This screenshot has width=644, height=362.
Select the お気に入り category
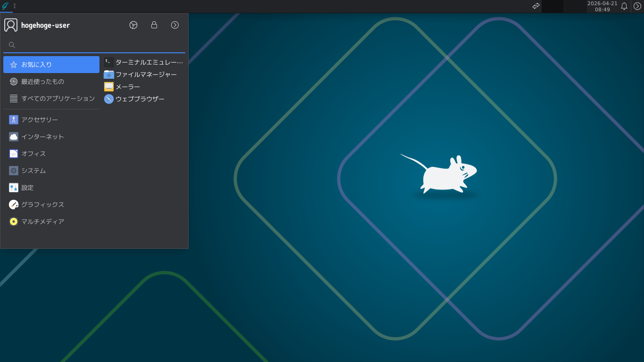51,65
